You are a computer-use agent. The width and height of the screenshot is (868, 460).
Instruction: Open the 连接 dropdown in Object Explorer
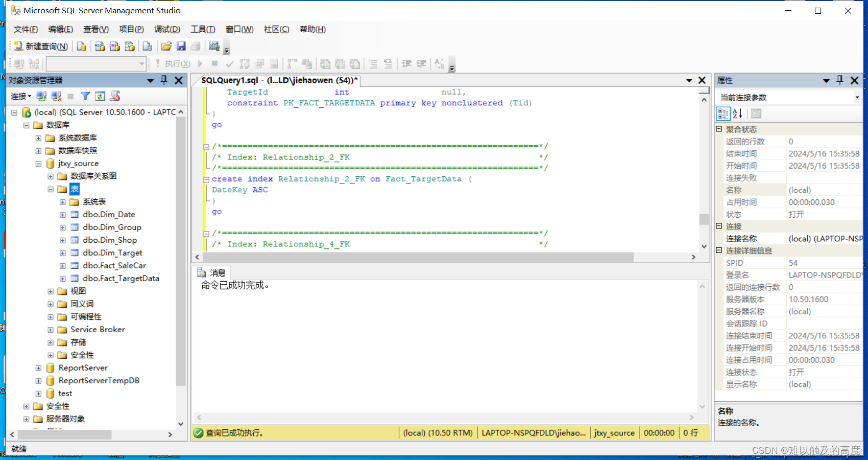(x=21, y=96)
